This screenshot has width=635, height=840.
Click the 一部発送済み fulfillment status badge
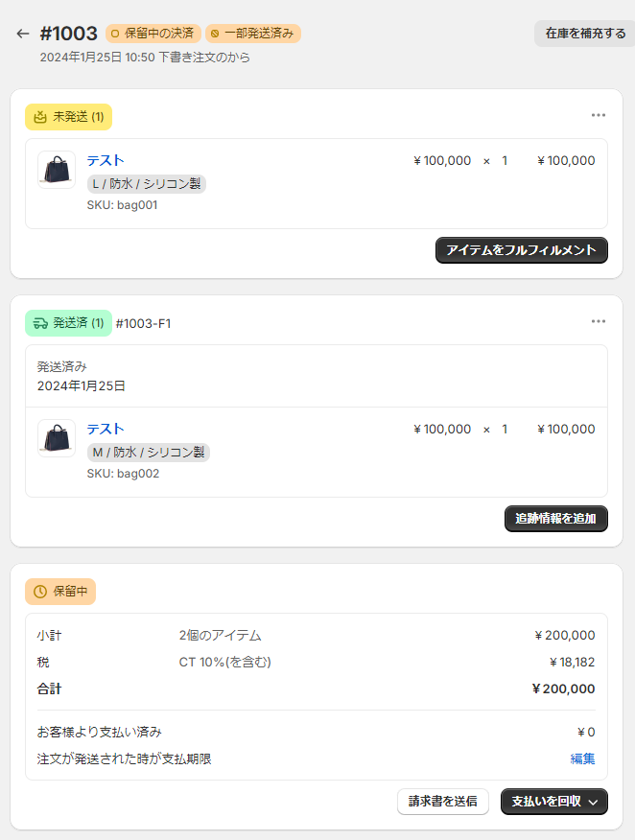(x=251, y=32)
